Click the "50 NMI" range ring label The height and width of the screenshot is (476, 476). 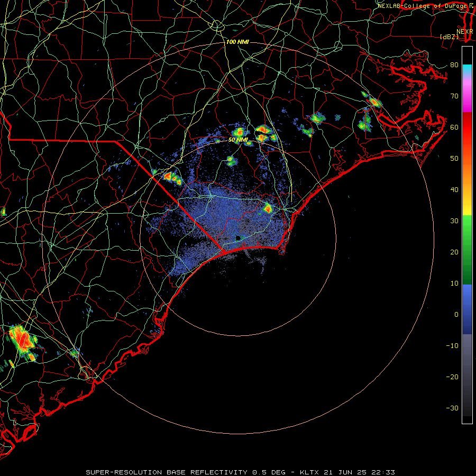pyautogui.click(x=239, y=140)
